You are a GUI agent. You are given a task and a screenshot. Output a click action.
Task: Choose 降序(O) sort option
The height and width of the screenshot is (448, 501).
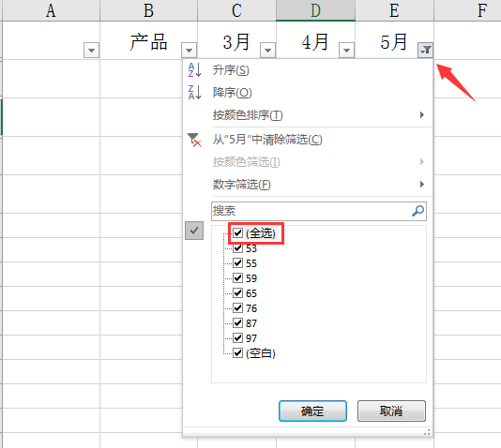pyautogui.click(x=233, y=93)
